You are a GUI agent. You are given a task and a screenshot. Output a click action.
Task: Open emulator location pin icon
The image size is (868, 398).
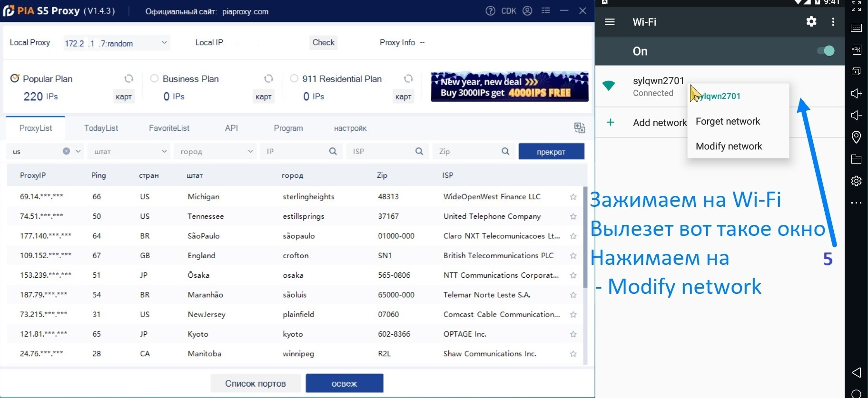pos(856,137)
